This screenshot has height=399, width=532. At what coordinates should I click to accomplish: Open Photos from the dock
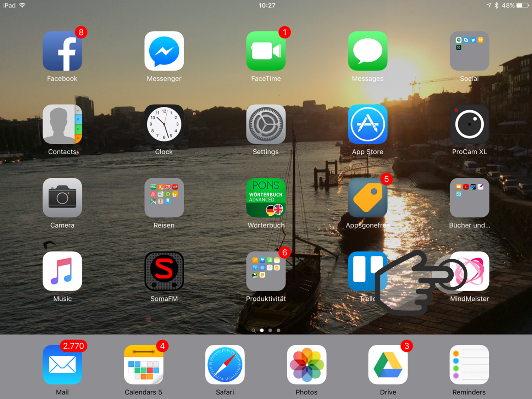(x=307, y=365)
